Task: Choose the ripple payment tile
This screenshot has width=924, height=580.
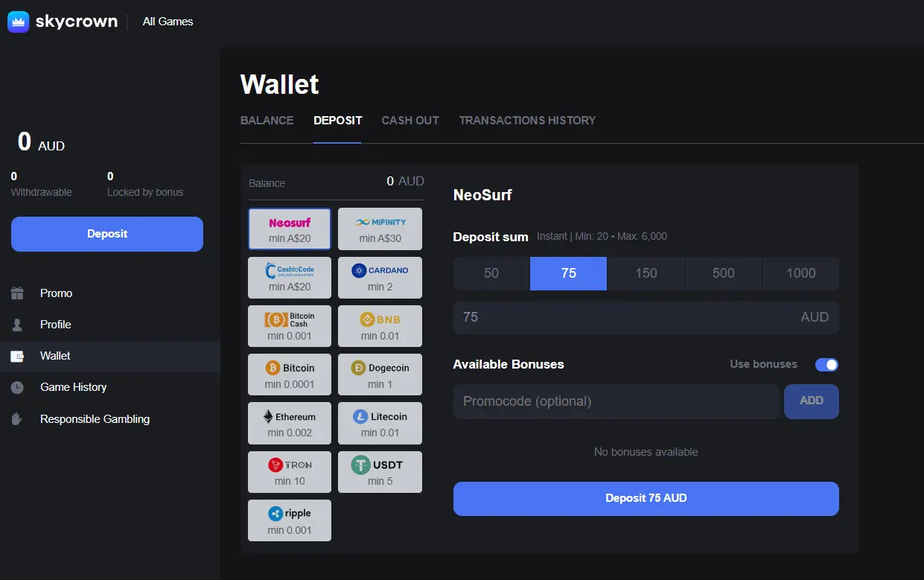Action: click(x=290, y=520)
